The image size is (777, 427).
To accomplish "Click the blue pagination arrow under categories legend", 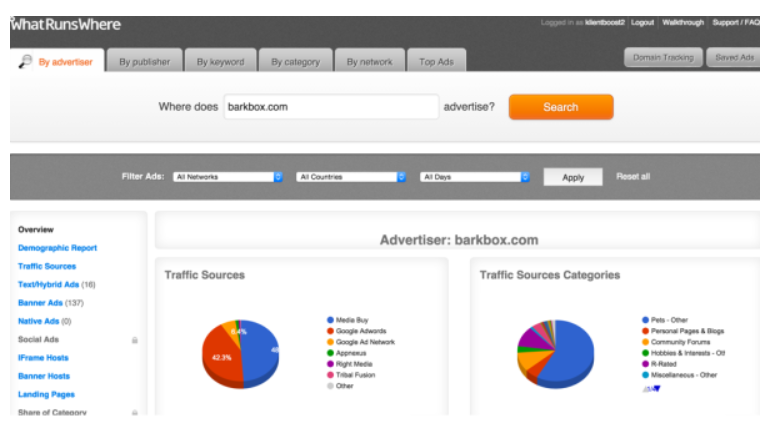I will point(657,389).
